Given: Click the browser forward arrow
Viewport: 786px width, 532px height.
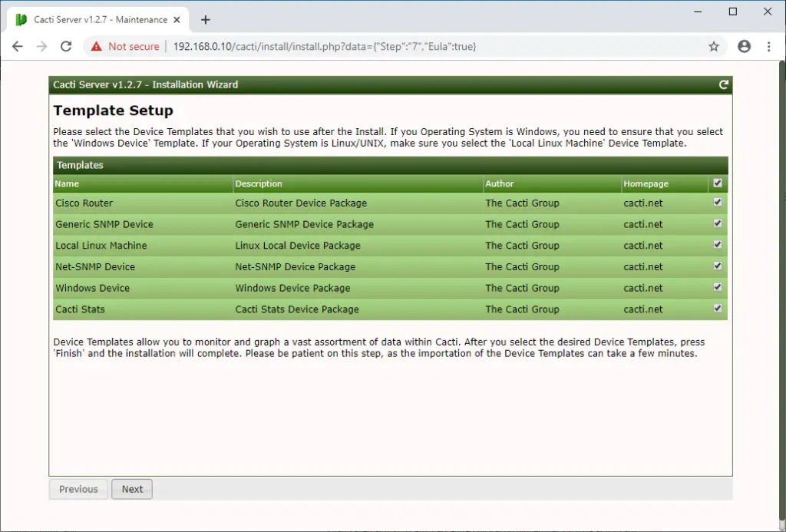Looking at the screenshot, I should pyautogui.click(x=41, y=46).
